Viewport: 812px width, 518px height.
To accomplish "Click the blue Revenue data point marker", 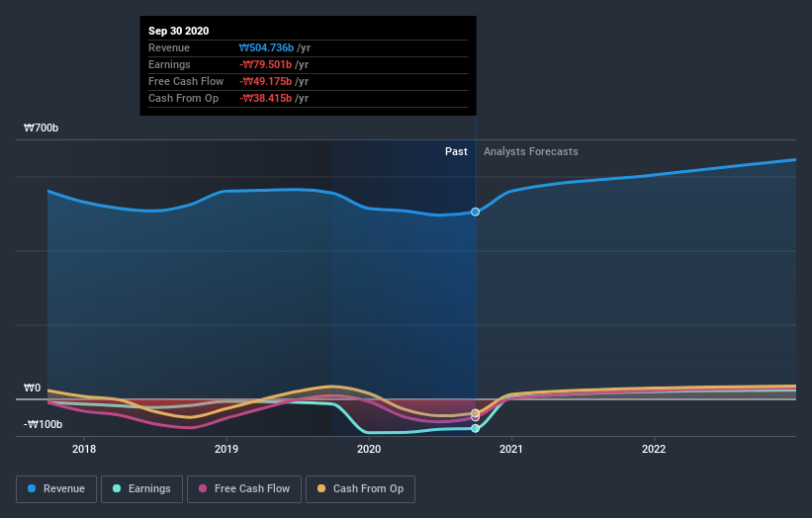I will tap(475, 212).
